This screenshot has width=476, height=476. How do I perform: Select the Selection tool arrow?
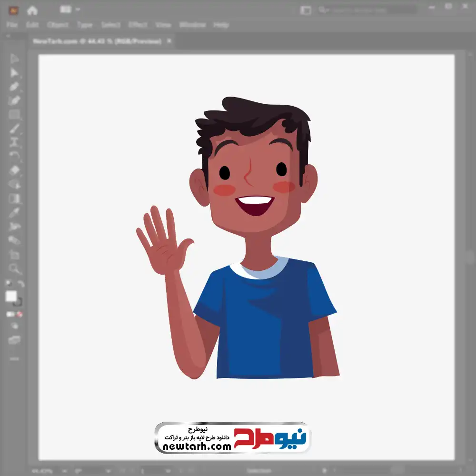coord(14,59)
